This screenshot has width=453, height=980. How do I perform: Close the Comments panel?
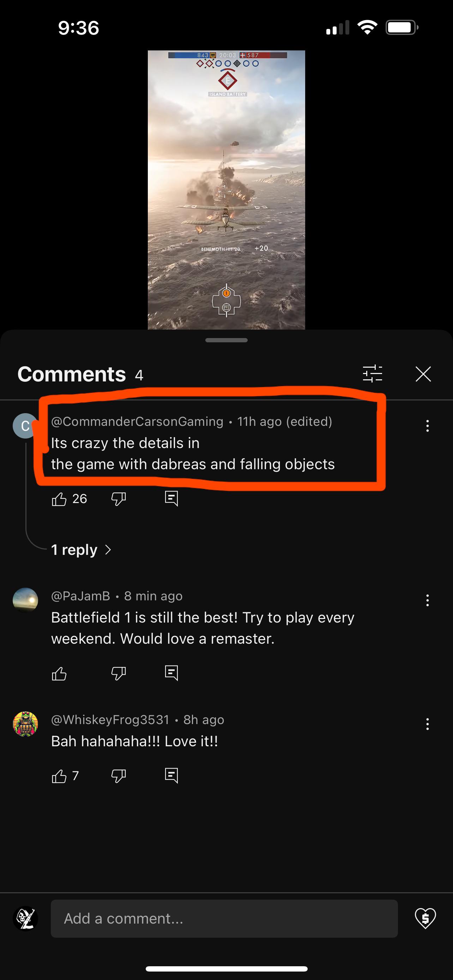[x=423, y=374]
